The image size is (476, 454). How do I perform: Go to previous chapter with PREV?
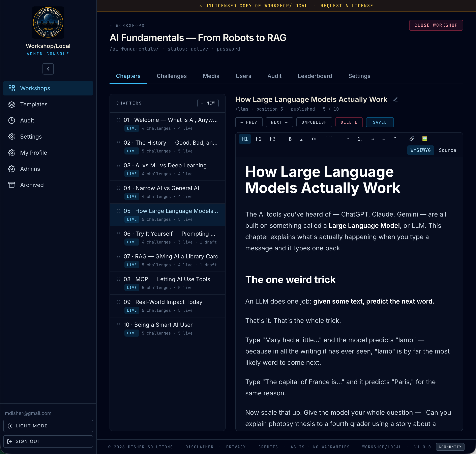(x=249, y=122)
